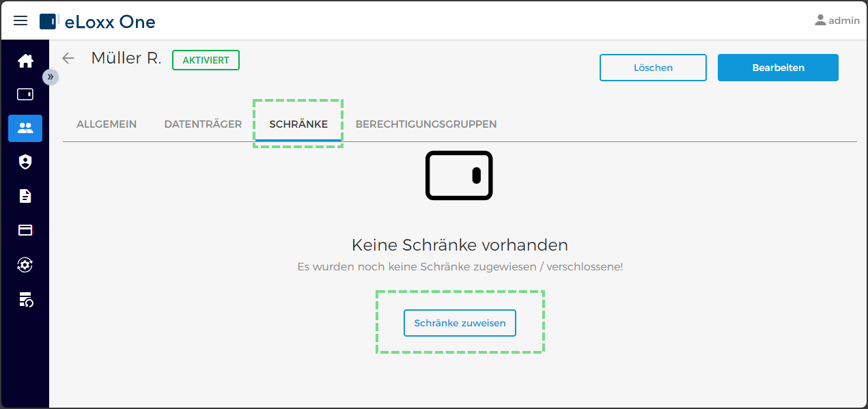Open the admin user menu
Image resolution: width=868 pixels, height=409 pixels.
coord(837,20)
